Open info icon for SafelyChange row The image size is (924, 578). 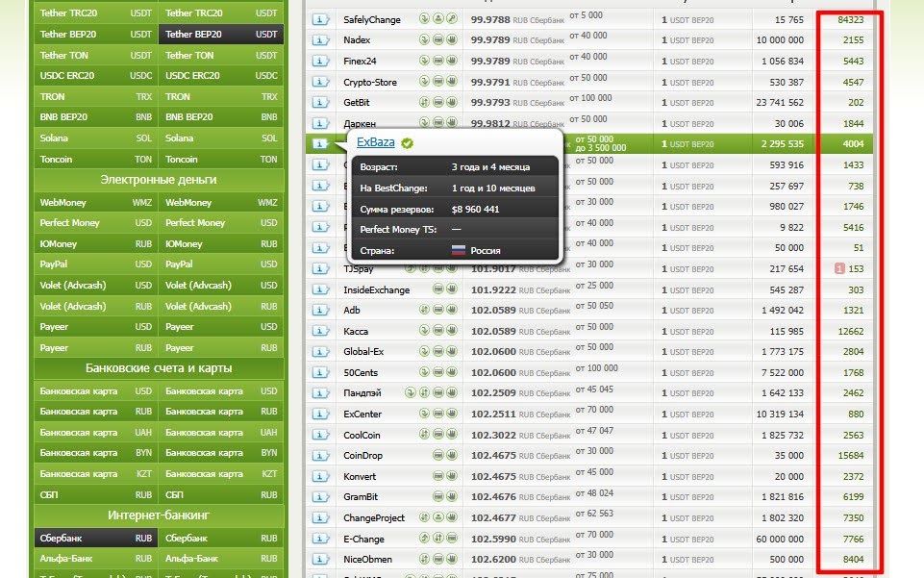tap(320, 19)
